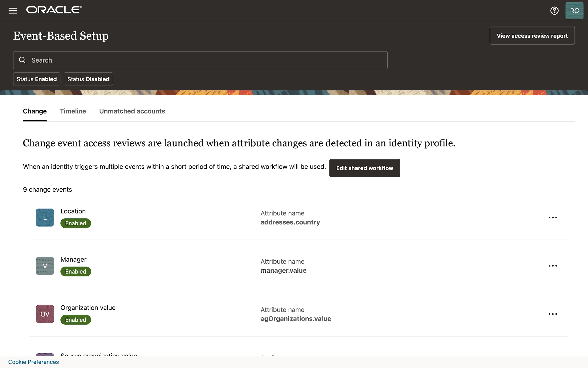Click the search magnifier icon
The height and width of the screenshot is (368, 588).
click(22, 60)
